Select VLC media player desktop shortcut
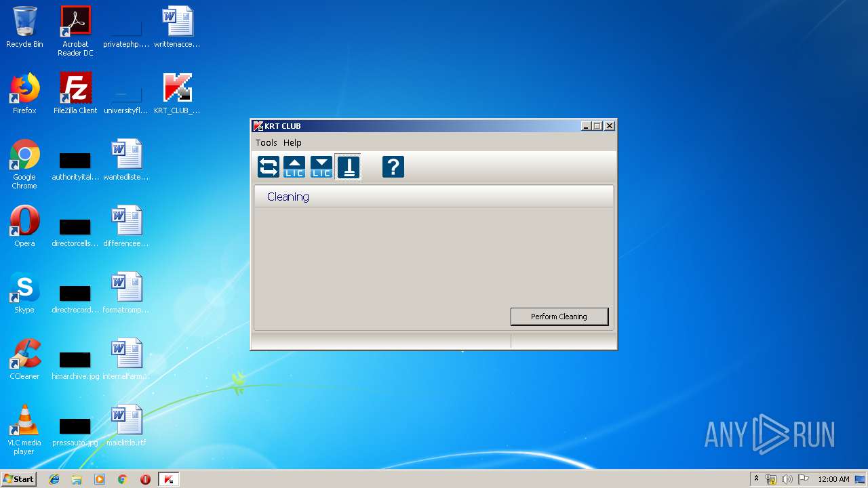The width and height of the screenshot is (868, 488). tap(24, 430)
